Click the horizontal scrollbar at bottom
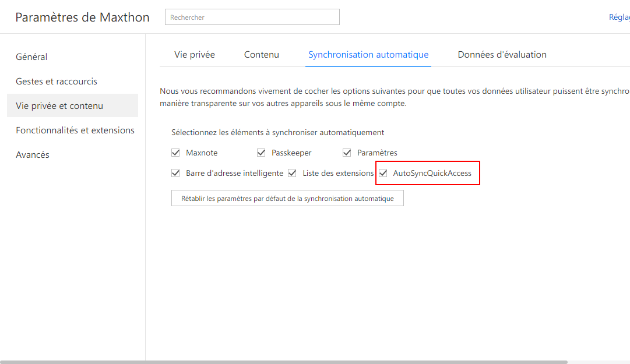This screenshot has width=630, height=364. pyautogui.click(x=284, y=362)
